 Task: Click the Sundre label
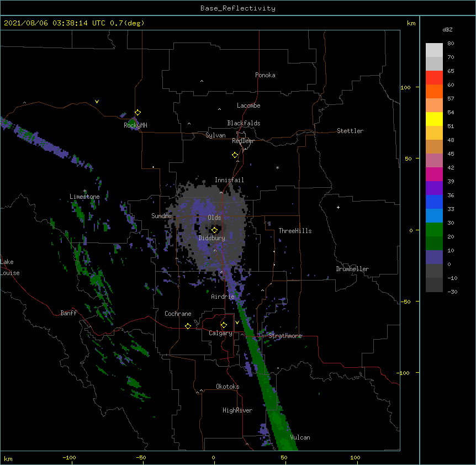pyautogui.click(x=161, y=216)
